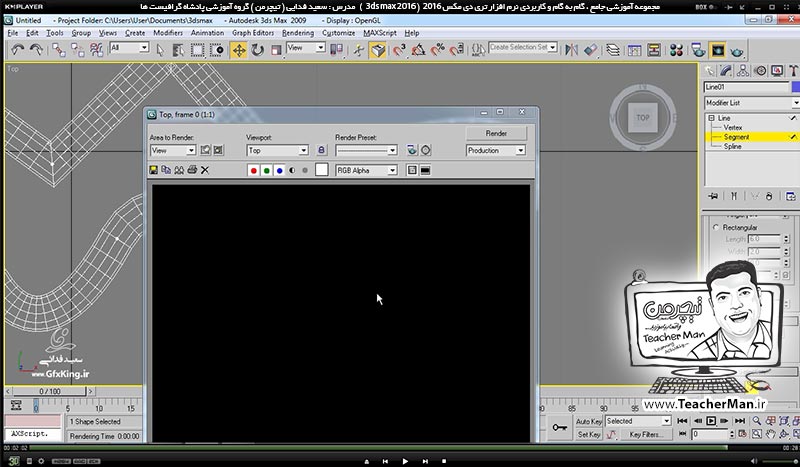
Task: Toggle the monochrome display button
Action: click(305, 170)
